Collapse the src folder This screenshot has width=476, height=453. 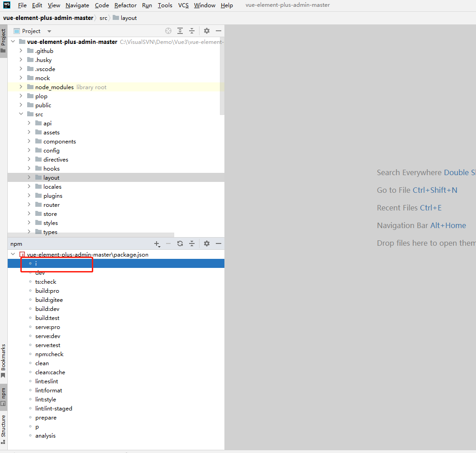[x=21, y=114]
